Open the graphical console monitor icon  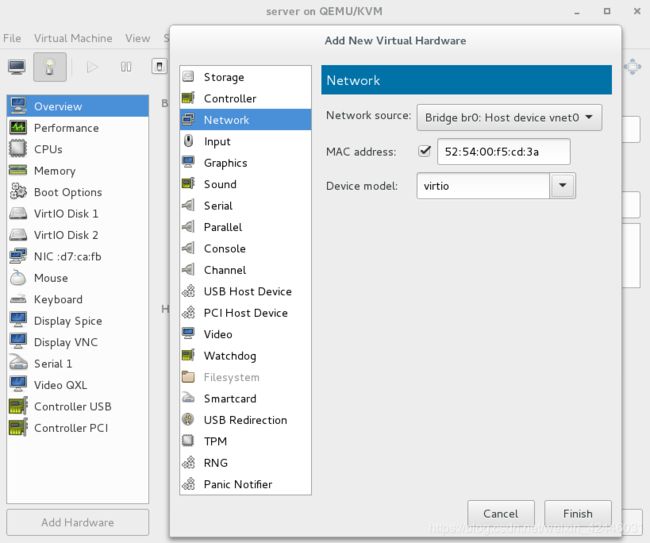pos(17,67)
